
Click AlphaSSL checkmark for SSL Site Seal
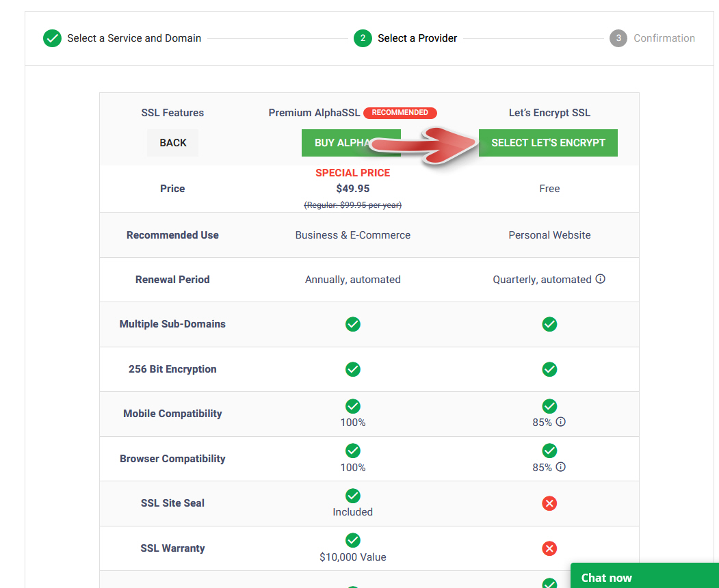click(352, 496)
